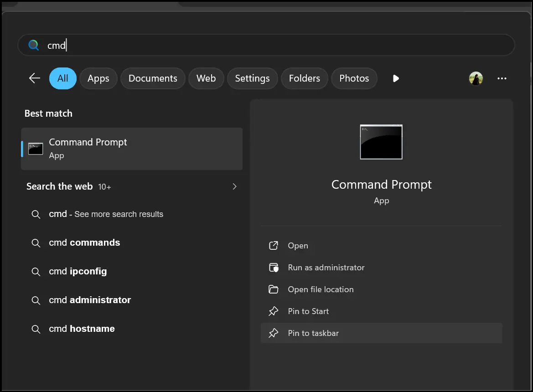533x392 pixels.
Task: Click your user account avatar
Action: 476,78
